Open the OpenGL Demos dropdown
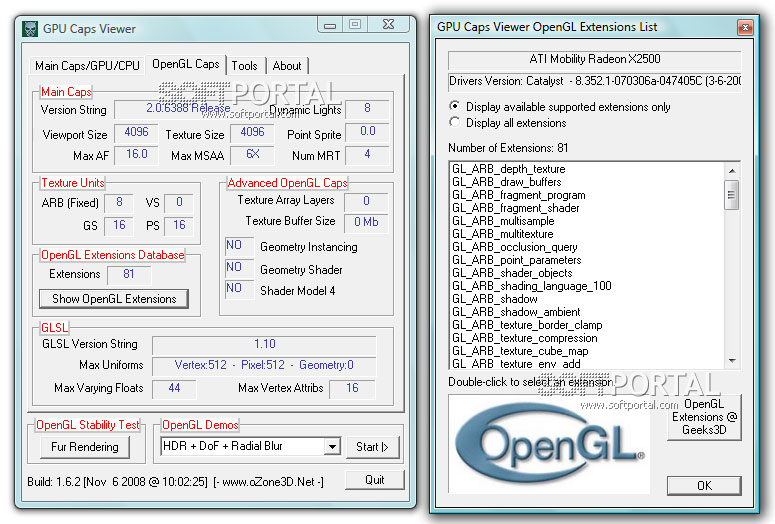The width and height of the screenshot is (775, 524). point(332,446)
